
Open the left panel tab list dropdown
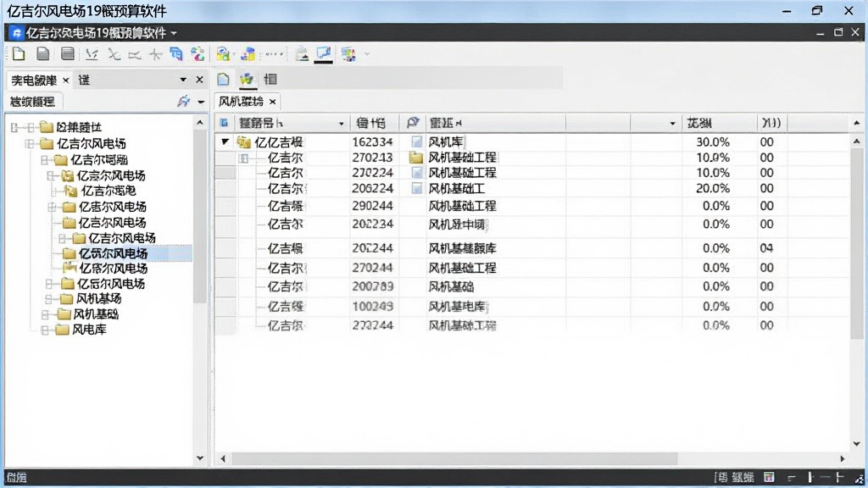183,80
